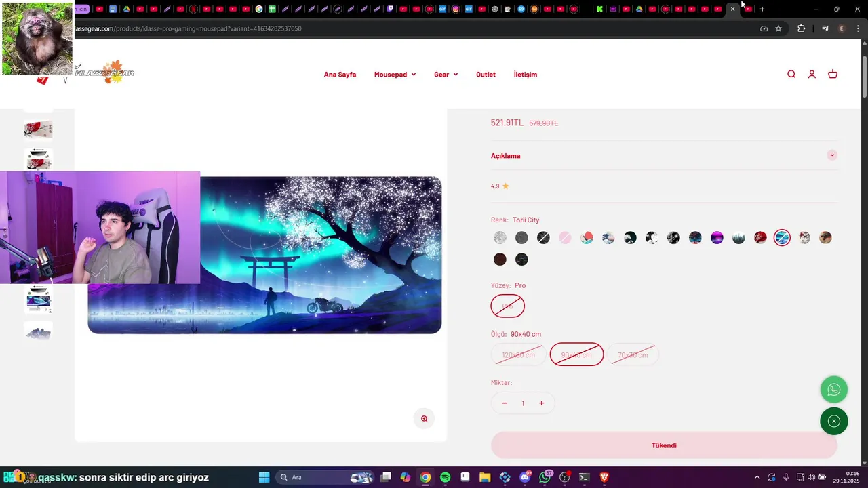868x488 pixels.
Task: Expand the Gear menu dropdown
Action: 446,75
